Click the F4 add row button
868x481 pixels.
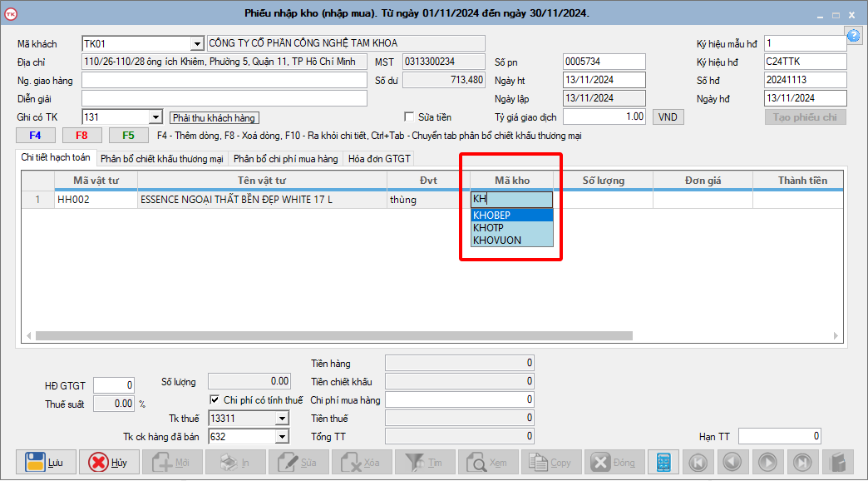36,135
